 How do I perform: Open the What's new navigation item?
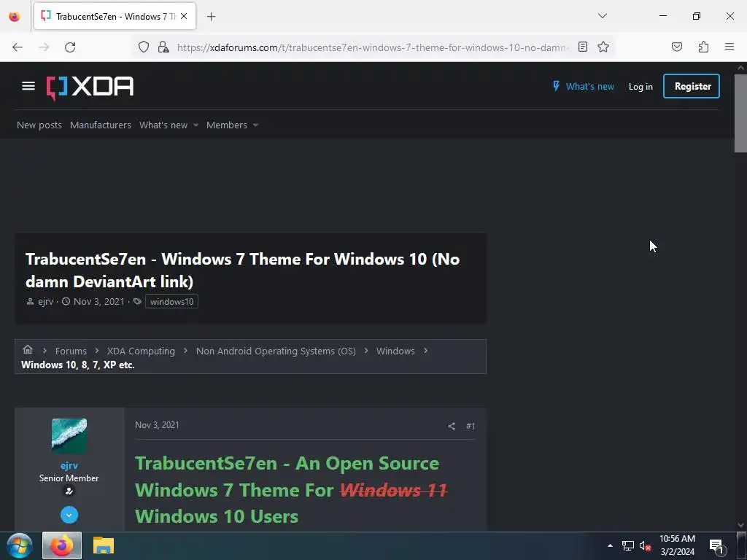pyautogui.click(x=163, y=125)
